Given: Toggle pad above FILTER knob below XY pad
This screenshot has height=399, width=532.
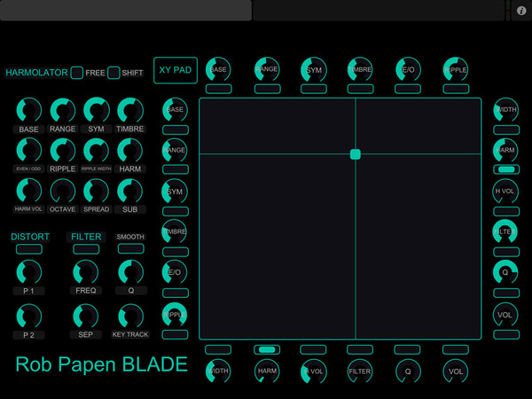Looking at the screenshot, I should click(x=360, y=350).
